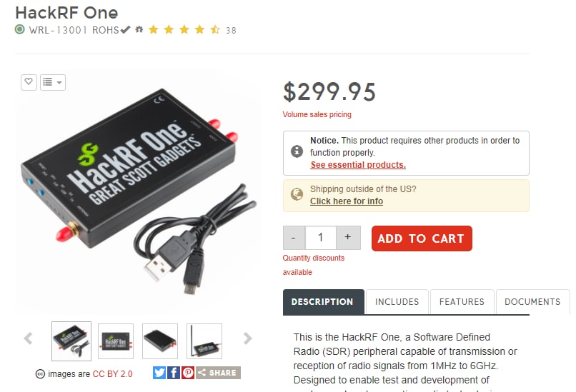Show next product thumbnails arrow
The width and height of the screenshot is (576, 392).
[x=247, y=338]
